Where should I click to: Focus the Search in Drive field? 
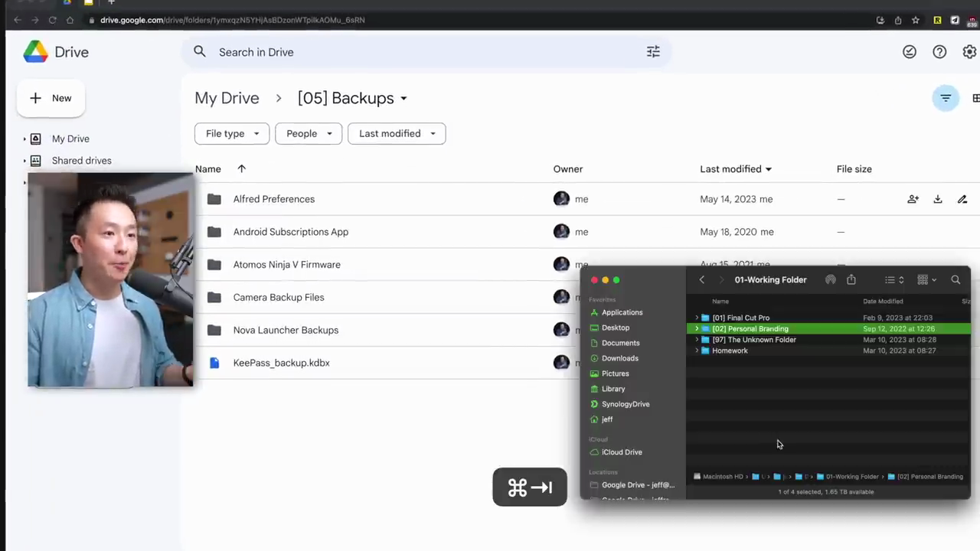(x=426, y=52)
